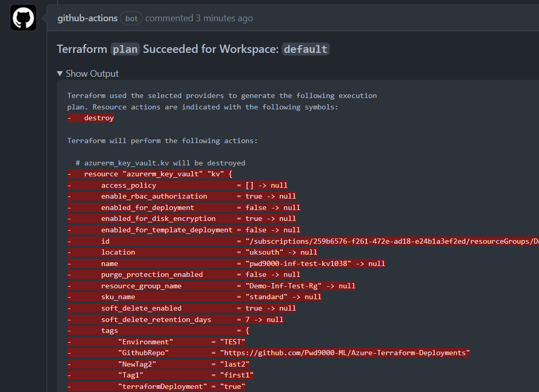Click 'Terraform will perform the following actions' line
The image size is (539, 392).
point(162,141)
